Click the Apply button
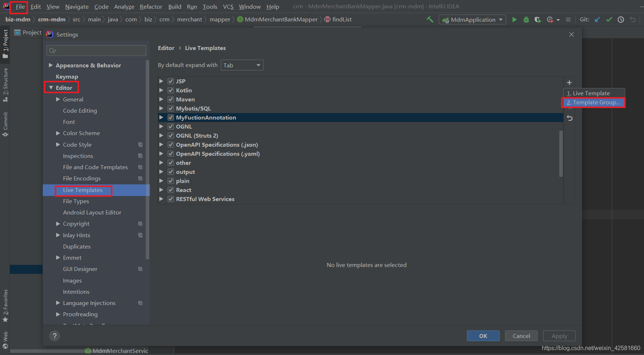Image resolution: width=644 pixels, height=355 pixels. (x=559, y=336)
